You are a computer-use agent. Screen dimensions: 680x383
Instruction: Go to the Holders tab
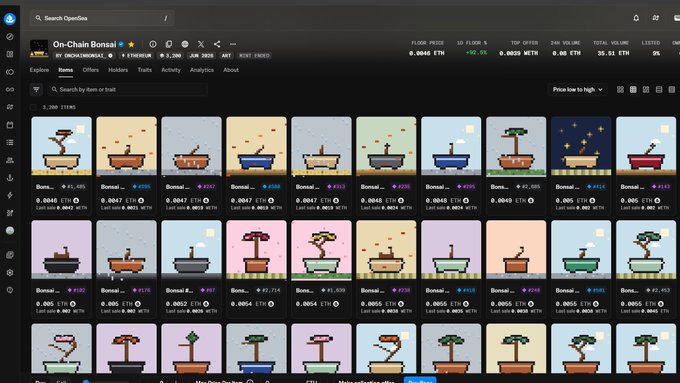tap(118, 70)
